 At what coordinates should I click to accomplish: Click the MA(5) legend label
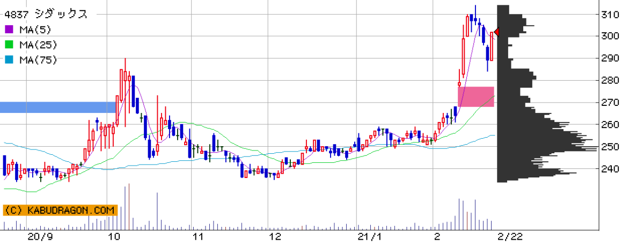pyautogui.click(x=36, y=30)
